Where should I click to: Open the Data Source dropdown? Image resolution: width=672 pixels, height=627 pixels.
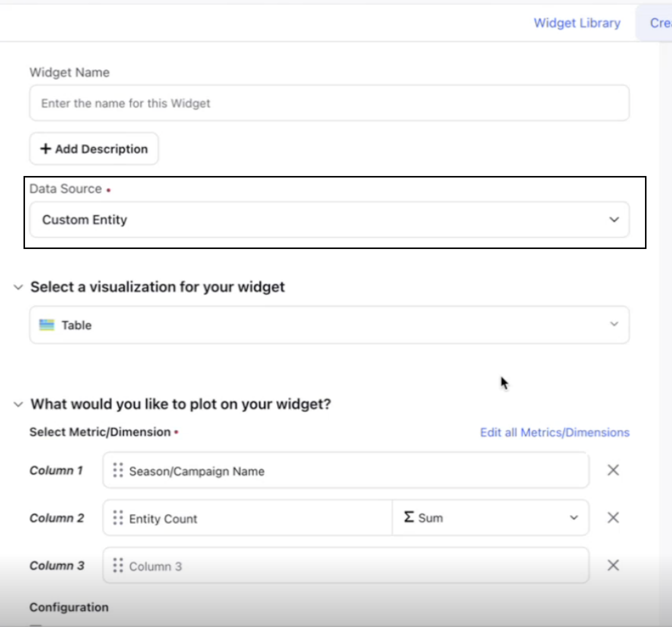(329, 219)
